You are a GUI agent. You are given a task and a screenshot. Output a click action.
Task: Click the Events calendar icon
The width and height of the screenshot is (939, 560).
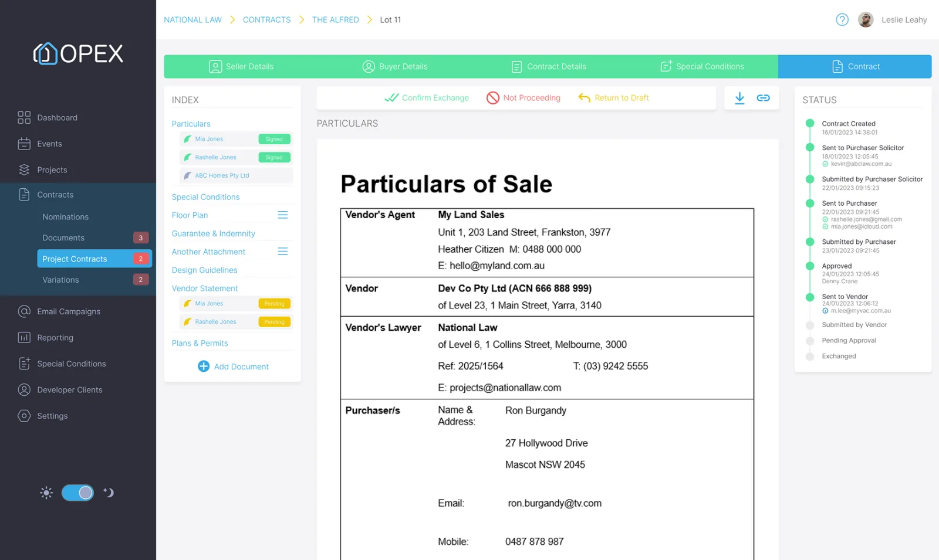24,144
